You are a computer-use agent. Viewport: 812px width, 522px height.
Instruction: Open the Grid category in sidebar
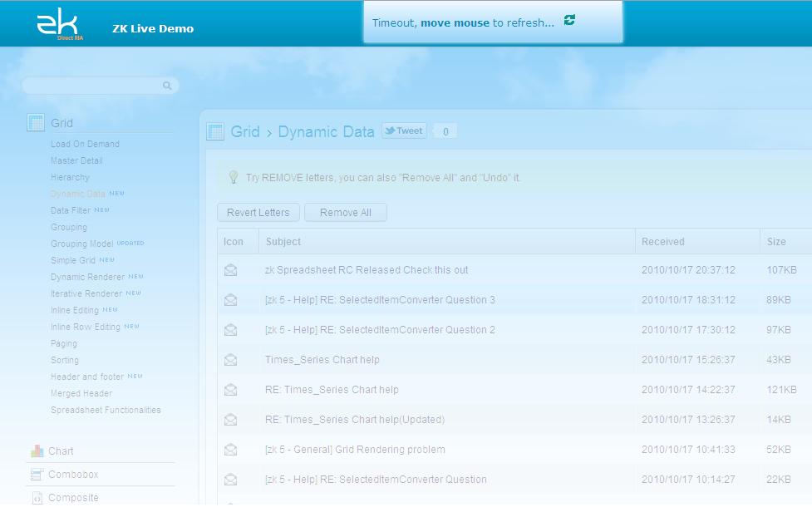point(62,123)
